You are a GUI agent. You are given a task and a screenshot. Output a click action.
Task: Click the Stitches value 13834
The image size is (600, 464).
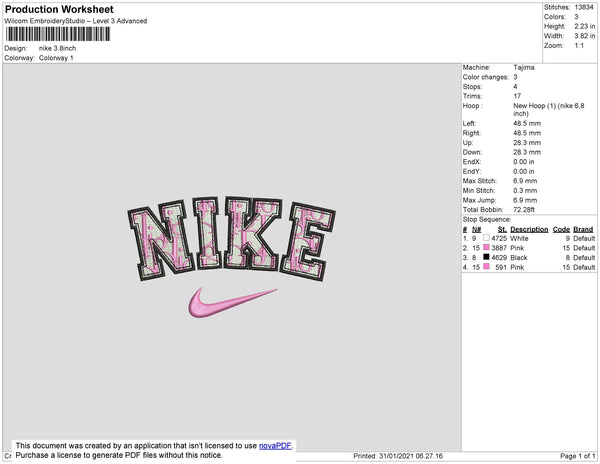[x=584, y=7]
